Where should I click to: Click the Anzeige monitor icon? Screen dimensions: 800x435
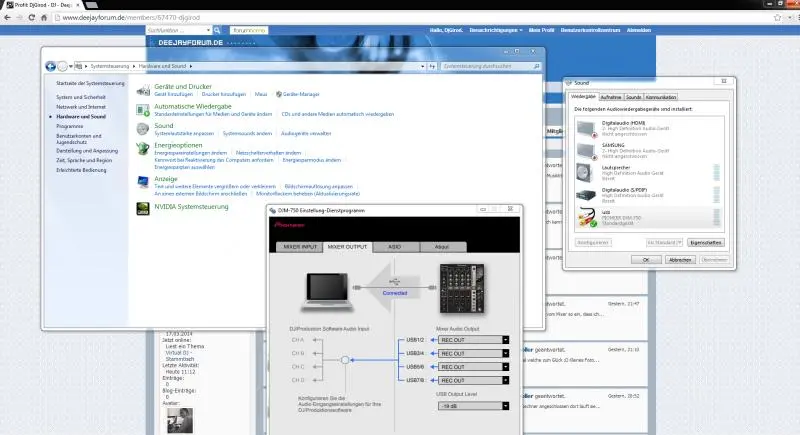coord(144,182)
